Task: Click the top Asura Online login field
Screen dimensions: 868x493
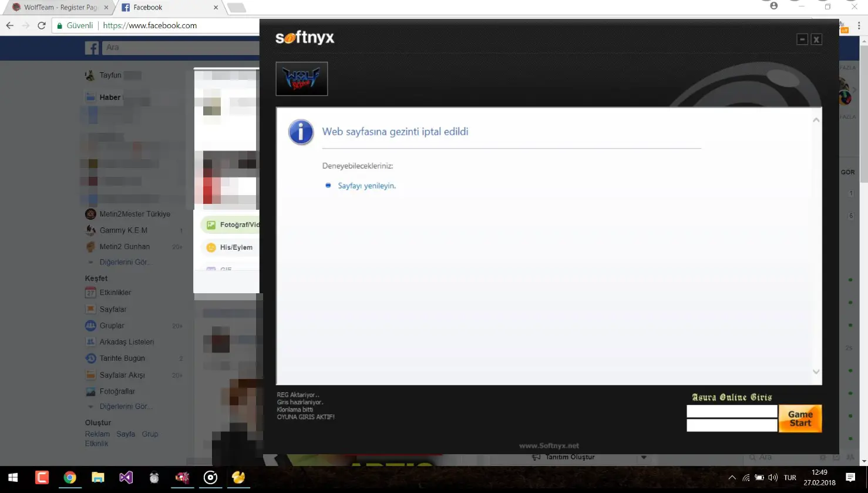Action: pyautogui.click(x=732, y=411)
